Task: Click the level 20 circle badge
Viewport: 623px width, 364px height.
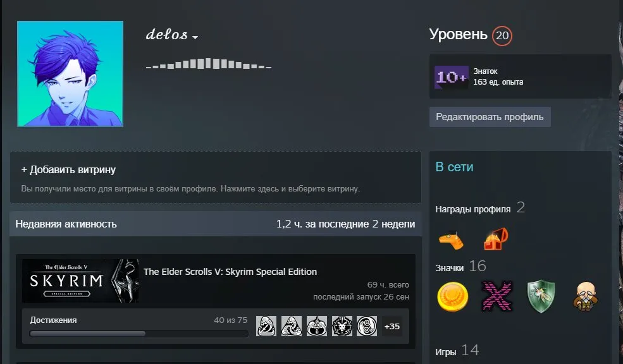Action: point(502,36)
